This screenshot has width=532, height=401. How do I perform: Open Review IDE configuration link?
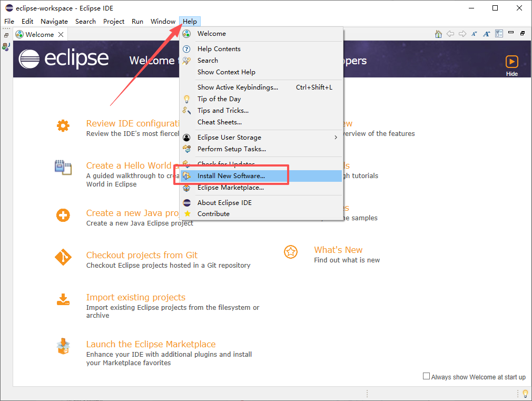(x=133, y=123)
